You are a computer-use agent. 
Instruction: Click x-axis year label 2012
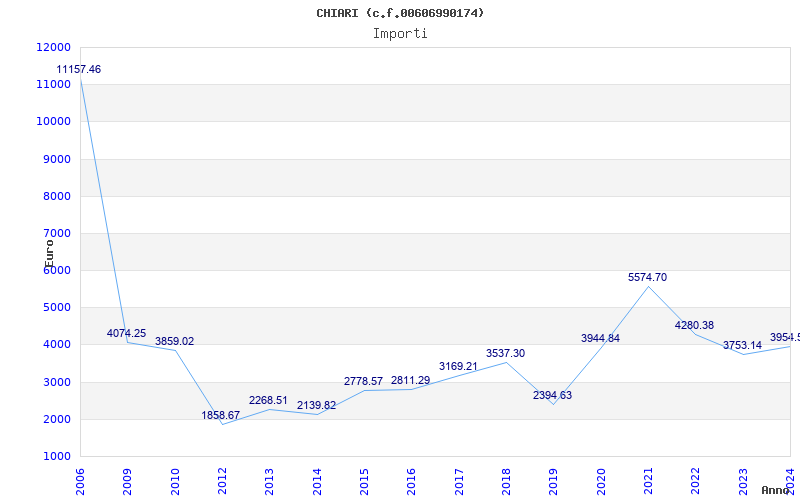click(x=222, y=482)
